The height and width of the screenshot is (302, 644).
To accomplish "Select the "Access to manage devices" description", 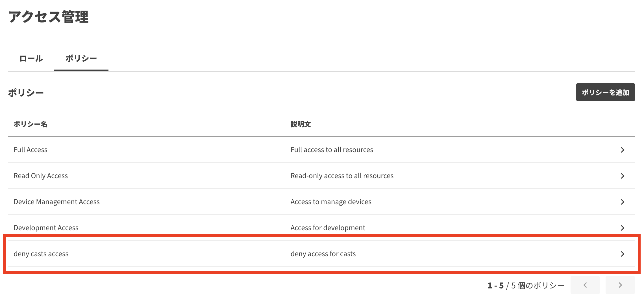I will point(331,202).
